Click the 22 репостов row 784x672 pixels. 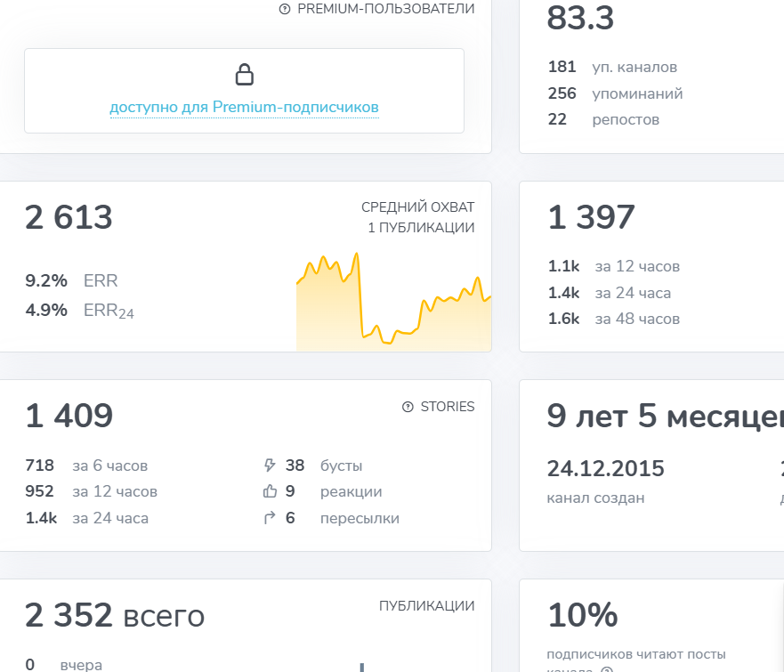(603, 119)
